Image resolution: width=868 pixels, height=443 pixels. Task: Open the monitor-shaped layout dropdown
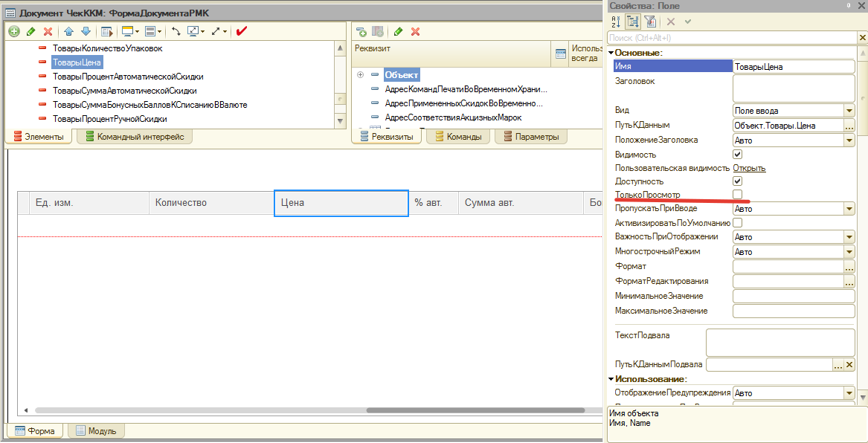coord(131,31)
